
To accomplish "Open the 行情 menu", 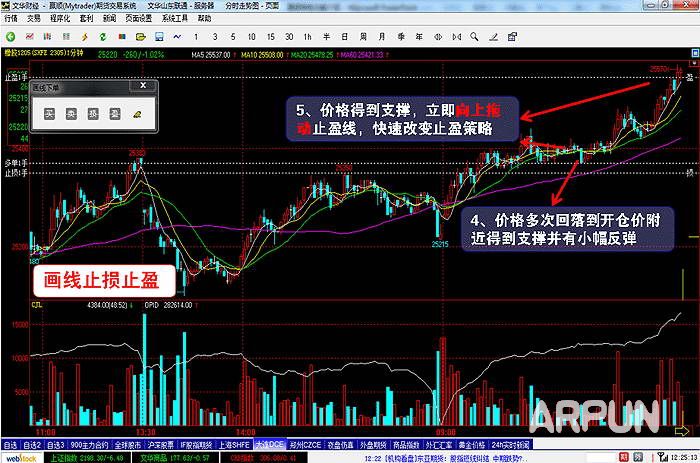I will [11, 18].
